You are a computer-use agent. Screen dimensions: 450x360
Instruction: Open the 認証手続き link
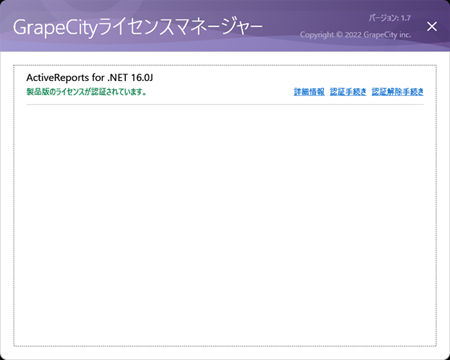coord(348,92)
